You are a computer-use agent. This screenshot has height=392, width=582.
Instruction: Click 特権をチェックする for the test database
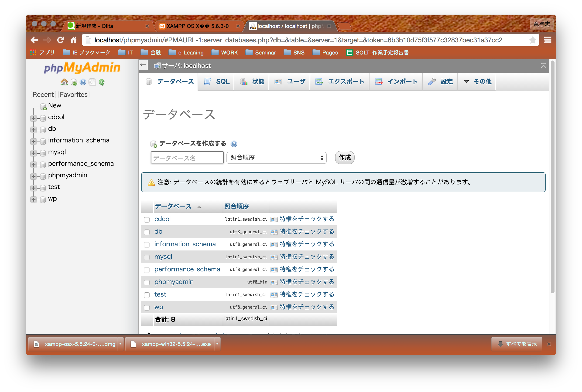[307, 294]
